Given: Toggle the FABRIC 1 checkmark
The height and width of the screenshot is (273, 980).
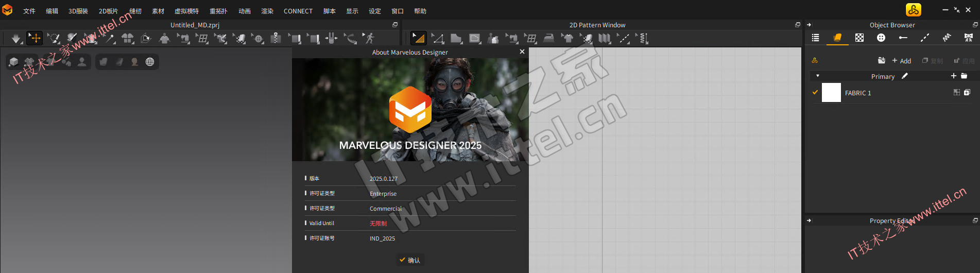Looking at the screenshot, I should pyautogui.click(x=815, y=93).
